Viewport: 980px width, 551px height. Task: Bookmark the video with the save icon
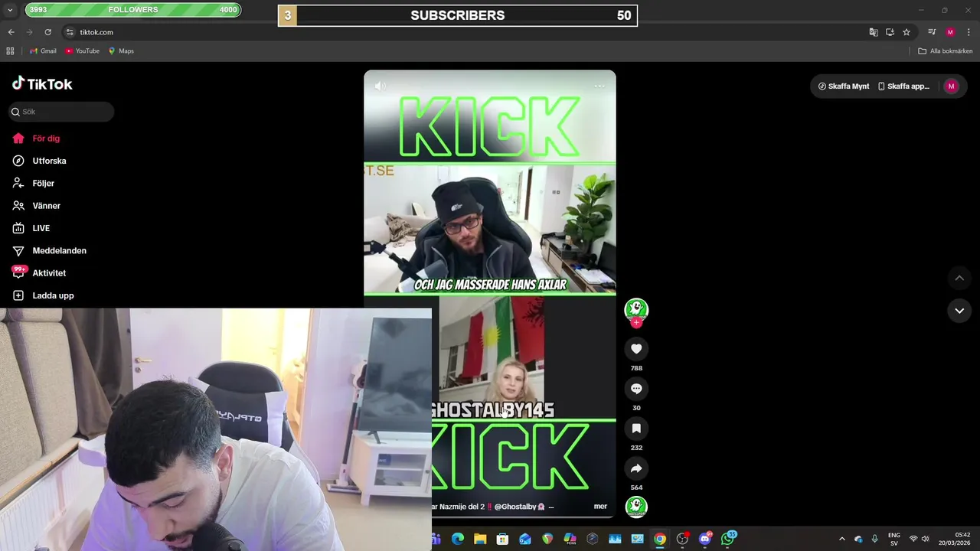(636, 429)
